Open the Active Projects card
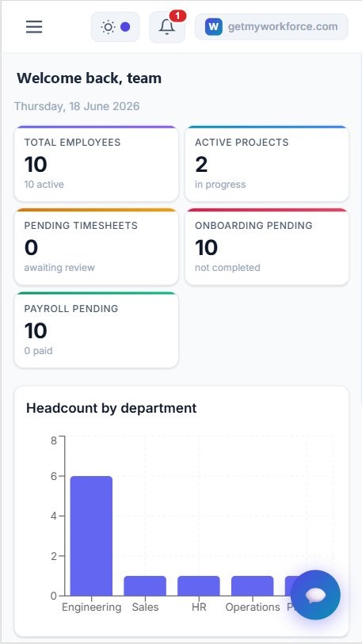Image resolution: width=362 pixels, height=644 pixels. click(x=267, y=164)
